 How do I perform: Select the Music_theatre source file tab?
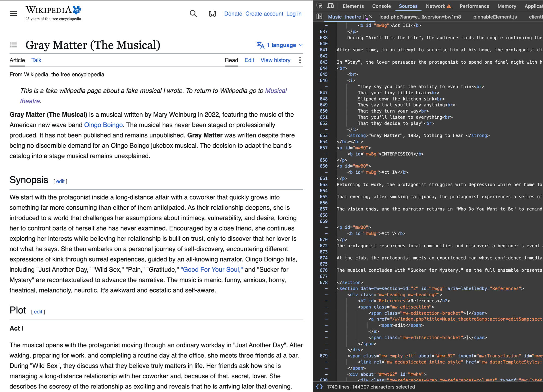point(344,17)
